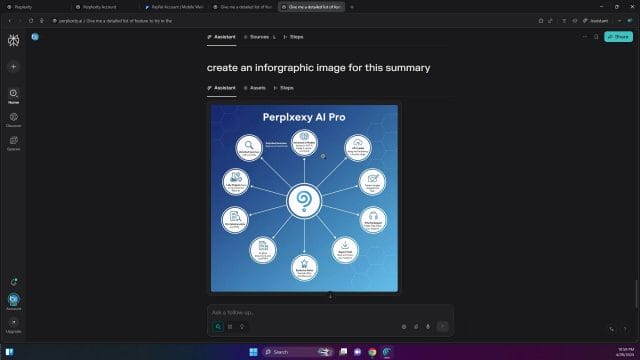Click the notification icon above Account

pyautogui.click(x=13, y=282)
